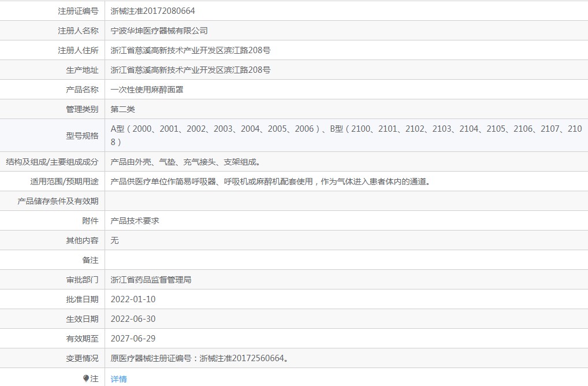The width and height of the screenshot is (588, 386).
Task: Click the lightbulb icon beside 注
Action: pyautogui.click(x=86, y=378)
